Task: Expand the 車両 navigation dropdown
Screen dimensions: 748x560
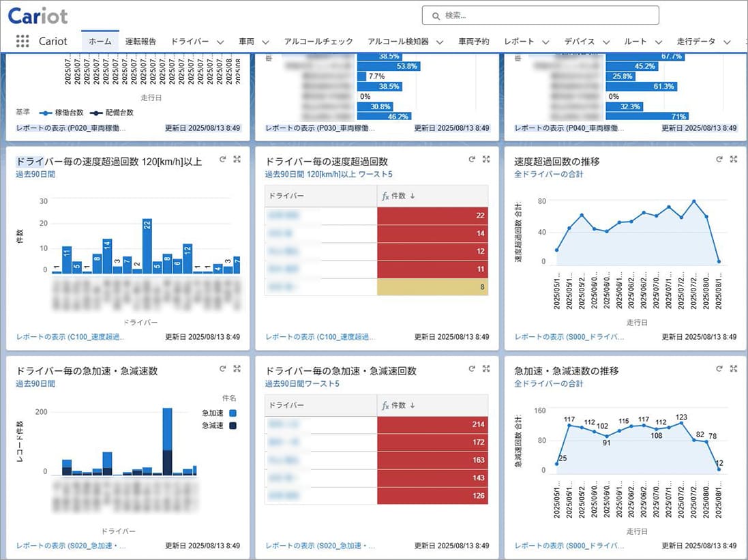Action: click(x=253, y=41)
